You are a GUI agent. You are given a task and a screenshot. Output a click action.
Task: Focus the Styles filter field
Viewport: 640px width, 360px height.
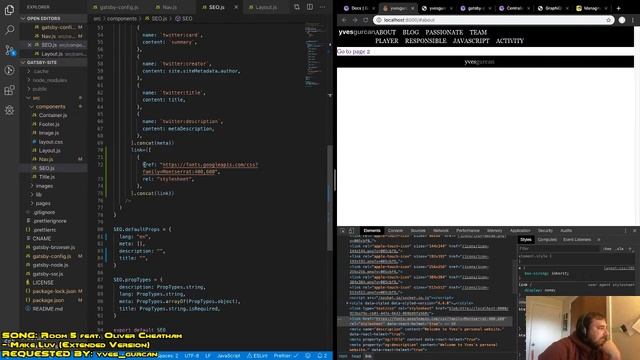coord(559,249)
